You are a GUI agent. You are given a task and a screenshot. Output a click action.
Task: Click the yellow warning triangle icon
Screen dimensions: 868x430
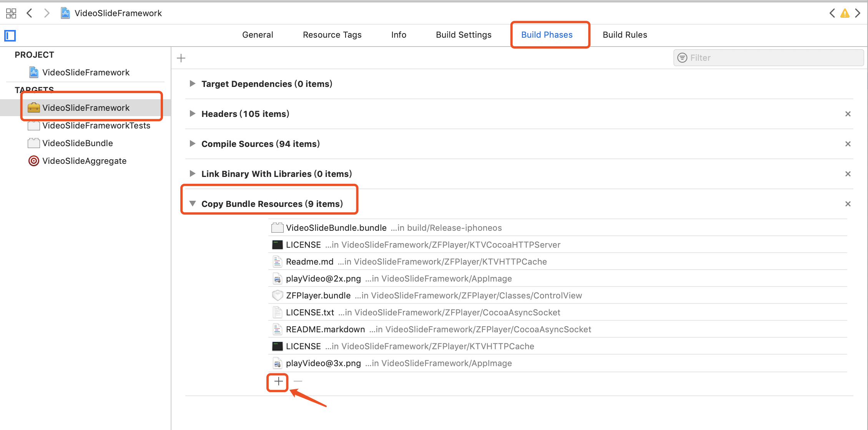845,13
